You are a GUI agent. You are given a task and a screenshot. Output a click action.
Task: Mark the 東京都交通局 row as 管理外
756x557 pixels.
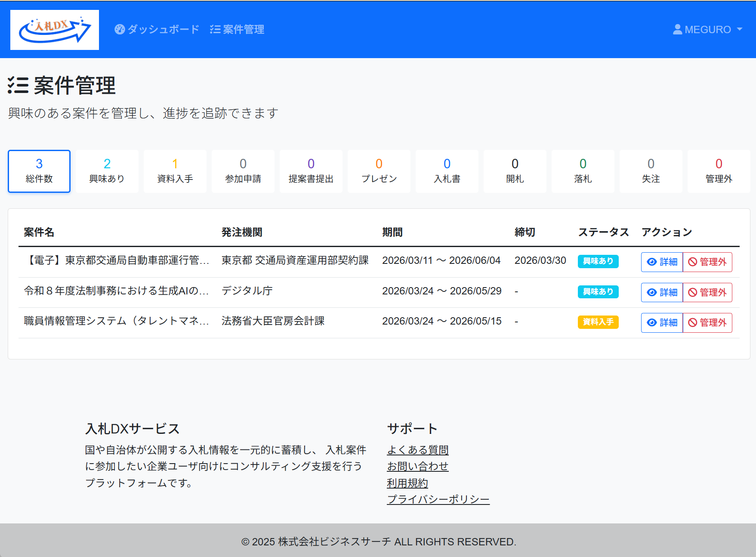click(x=707, y=262)
